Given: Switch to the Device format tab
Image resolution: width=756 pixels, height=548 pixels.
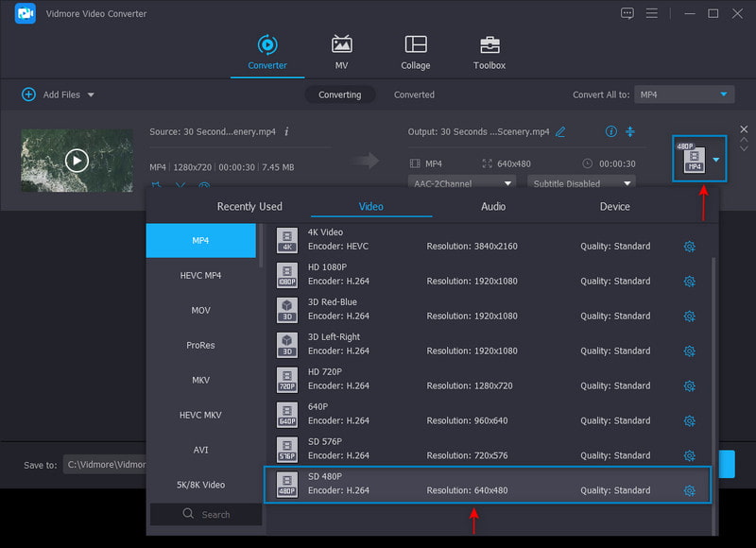Looking at the screenshot, I should (x=614, y=206).
